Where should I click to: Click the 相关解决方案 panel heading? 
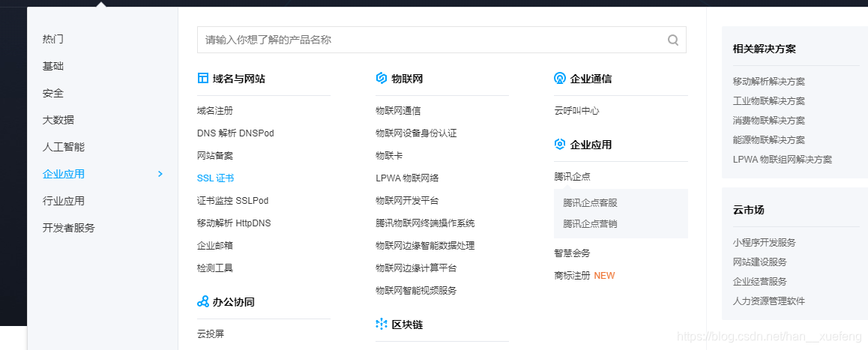point(765,49)
